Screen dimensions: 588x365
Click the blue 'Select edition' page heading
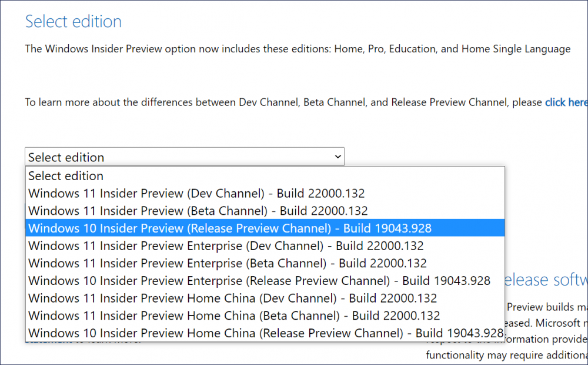point(73,21)
